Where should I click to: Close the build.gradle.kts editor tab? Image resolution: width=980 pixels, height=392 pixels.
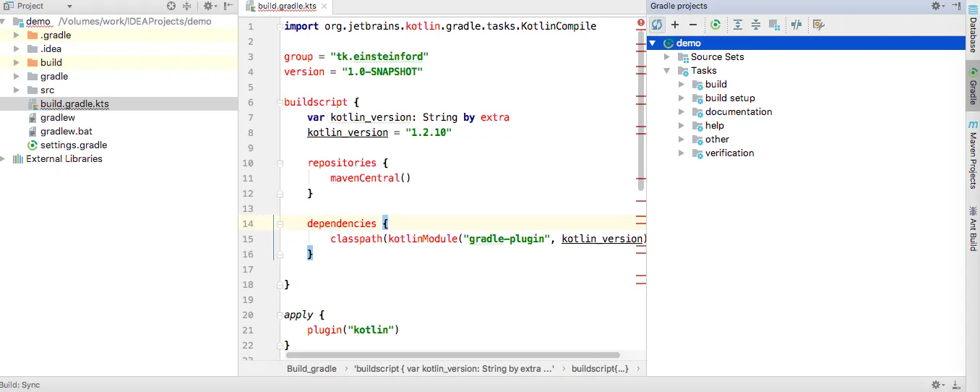click(323, 7)
